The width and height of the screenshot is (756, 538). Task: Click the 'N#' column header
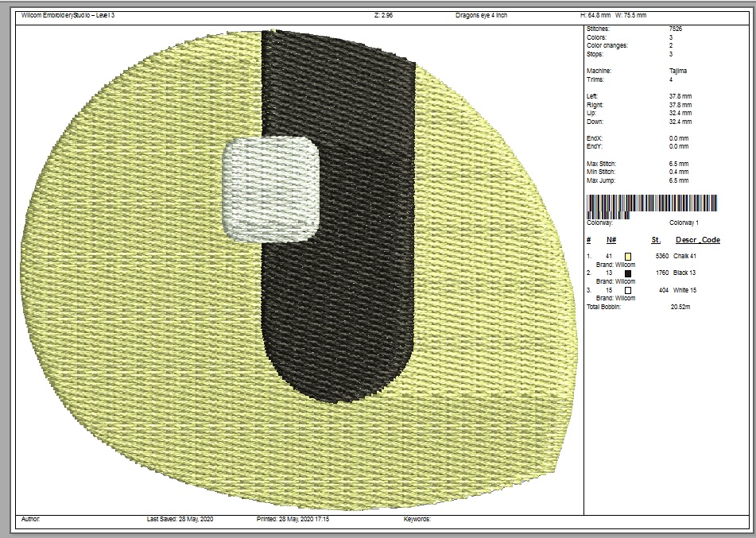(611, 240)
